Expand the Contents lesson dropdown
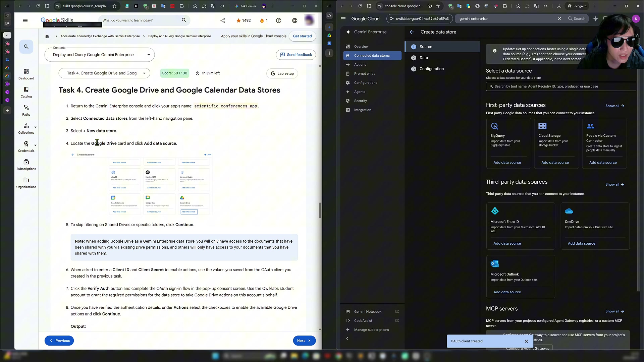 100,55
